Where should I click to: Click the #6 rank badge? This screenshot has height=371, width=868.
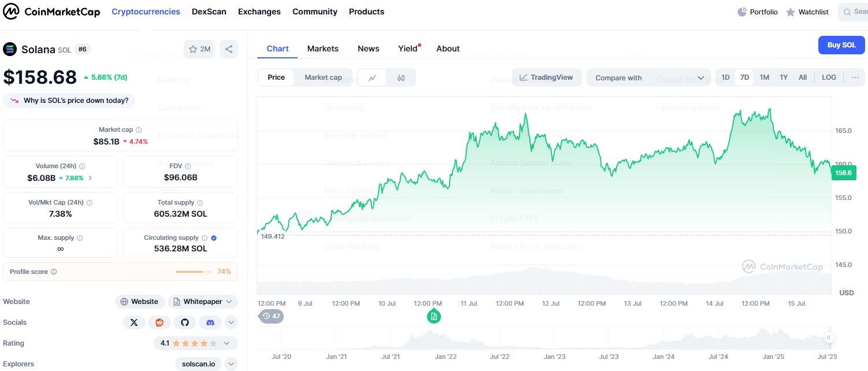coord(83,49)
